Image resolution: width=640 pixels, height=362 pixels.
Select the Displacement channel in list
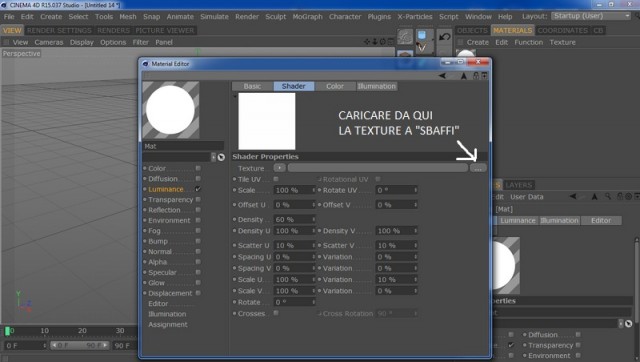170,293
